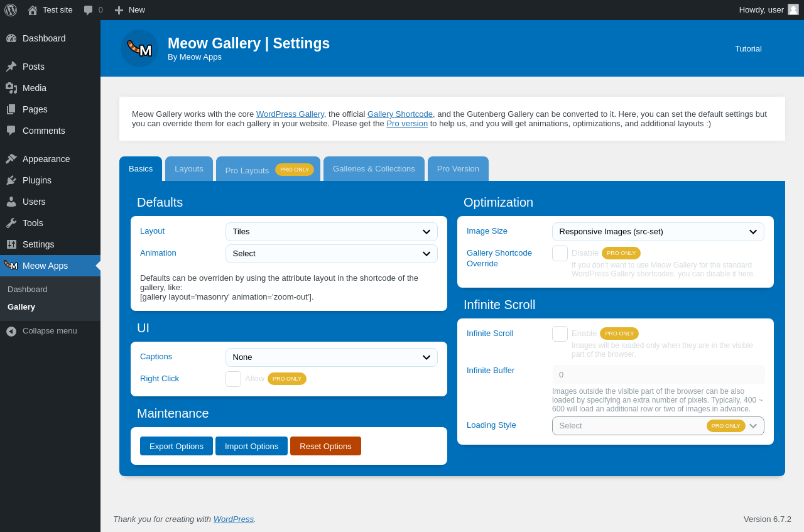This screenshot has height=532, width=804.
Task: Click the Dashboard gauge icon in sidebar
Action: [x=11, y=38]
